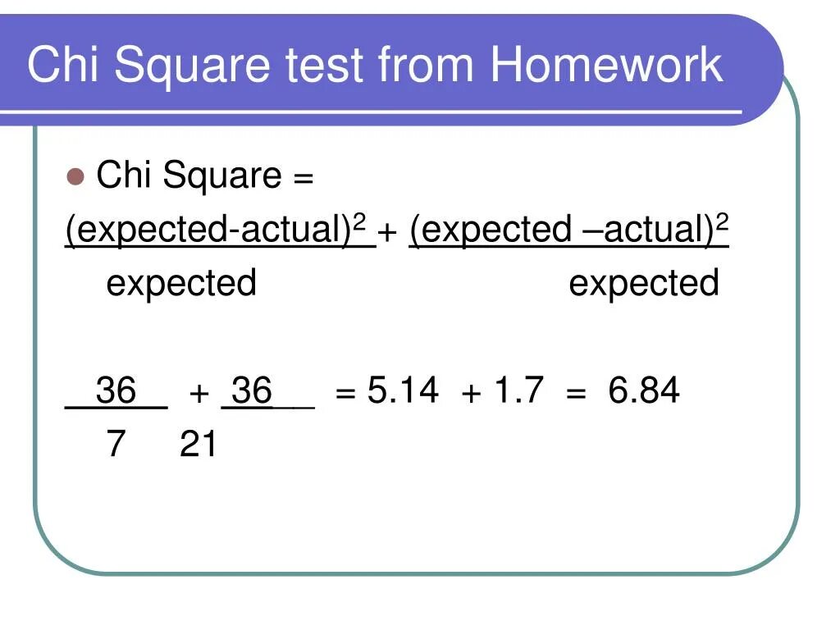
Task: Click the denominator 7
Action: click(x=116, y=445)
